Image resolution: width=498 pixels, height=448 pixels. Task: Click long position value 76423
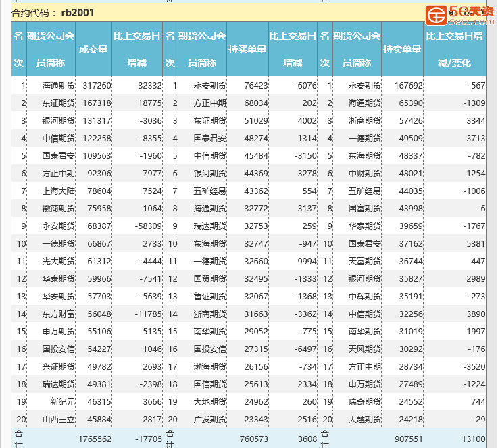coord(256,86)
